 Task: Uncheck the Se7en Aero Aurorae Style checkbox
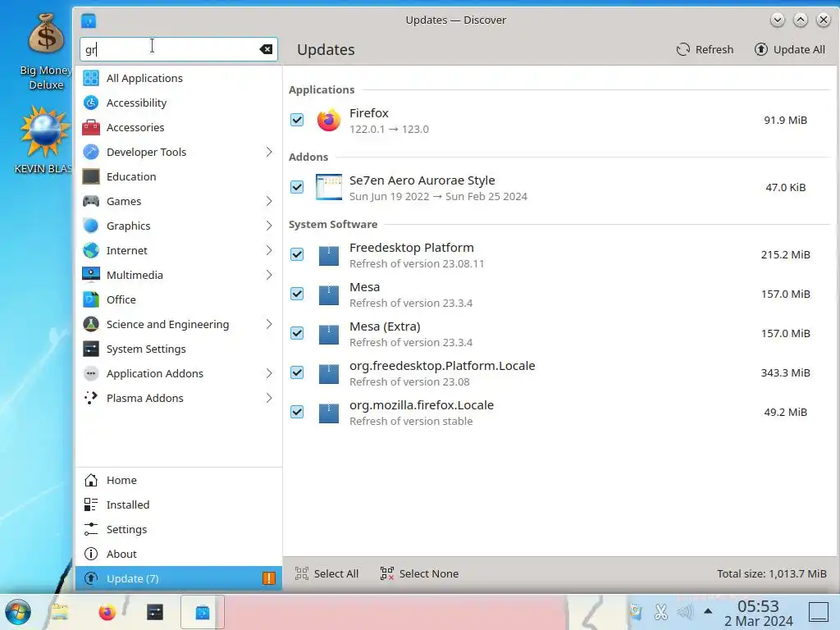(x=297, y=187)
